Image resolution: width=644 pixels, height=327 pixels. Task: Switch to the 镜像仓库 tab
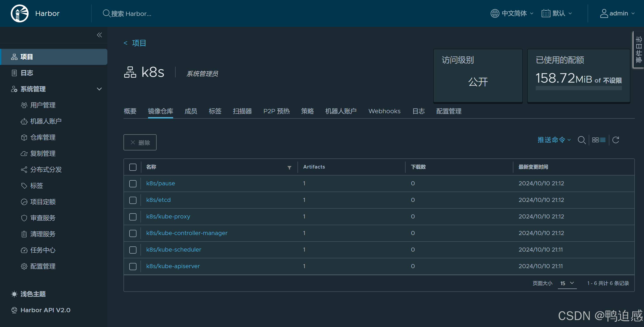point(161,111)
